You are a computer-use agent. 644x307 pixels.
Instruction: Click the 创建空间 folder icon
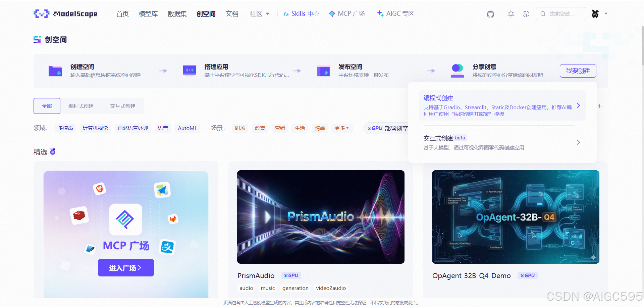55,71
